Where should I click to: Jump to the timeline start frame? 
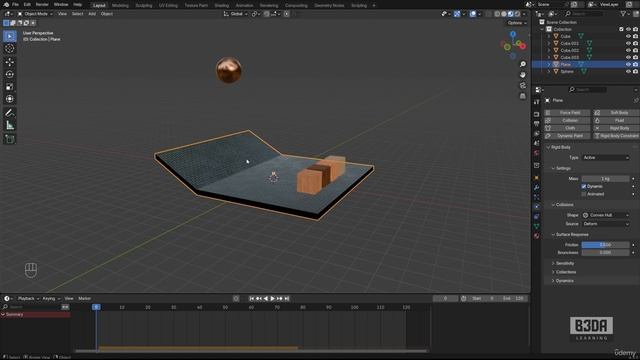(252, 299)
